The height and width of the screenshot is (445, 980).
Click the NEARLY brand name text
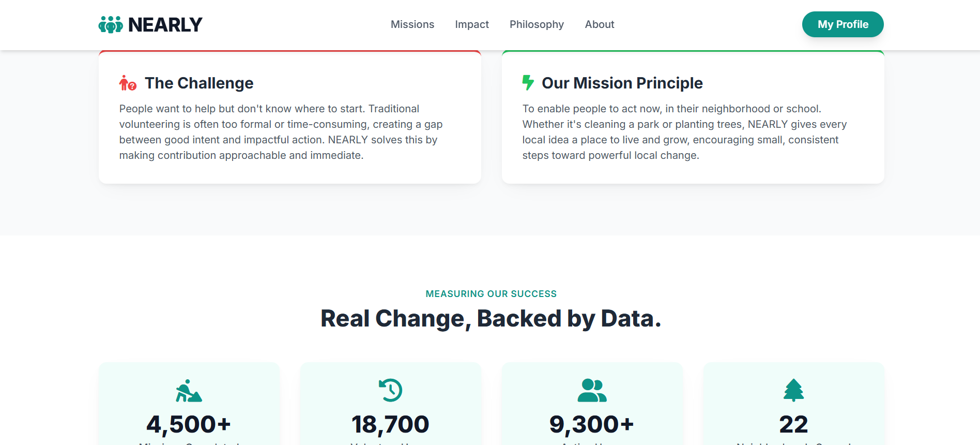point(165,25)
